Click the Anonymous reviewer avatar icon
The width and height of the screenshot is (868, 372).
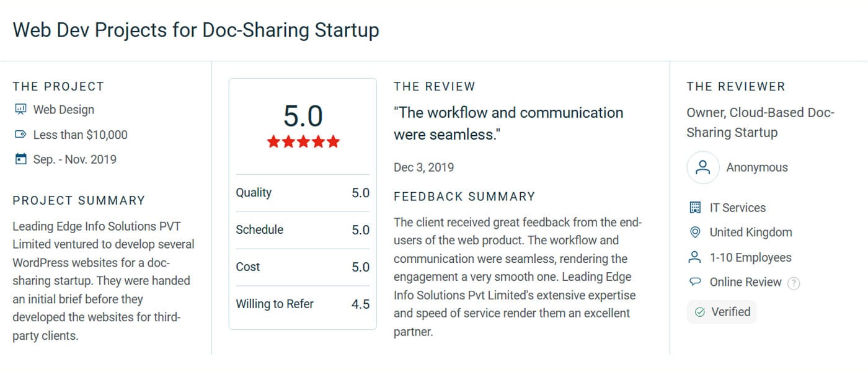702,167
